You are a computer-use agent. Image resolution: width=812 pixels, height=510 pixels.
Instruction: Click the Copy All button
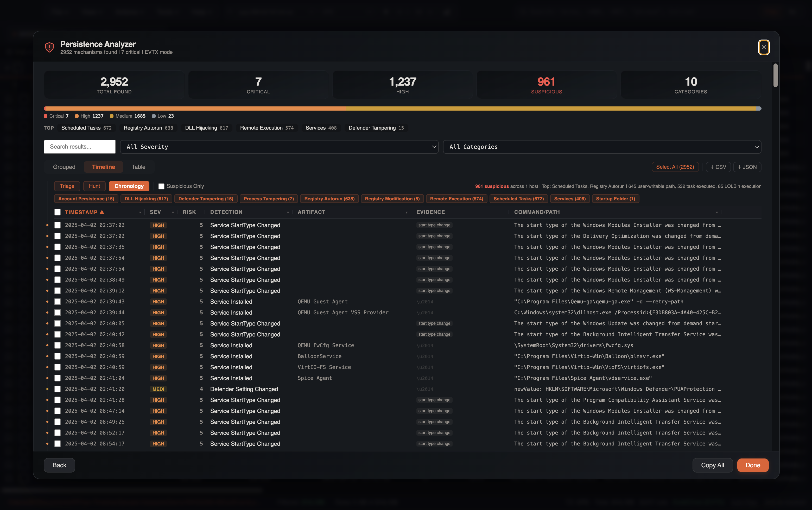(x=713, y=465)
